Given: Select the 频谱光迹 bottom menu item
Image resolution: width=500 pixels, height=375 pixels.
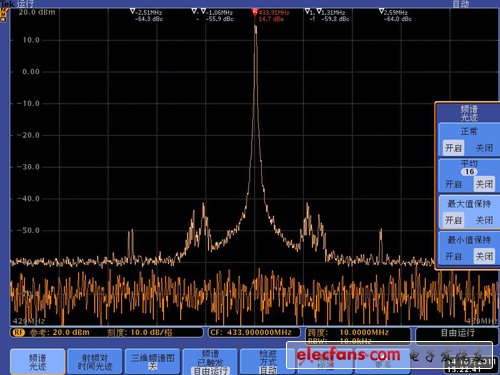Looking at the screenshot, I should click(37, 361).
